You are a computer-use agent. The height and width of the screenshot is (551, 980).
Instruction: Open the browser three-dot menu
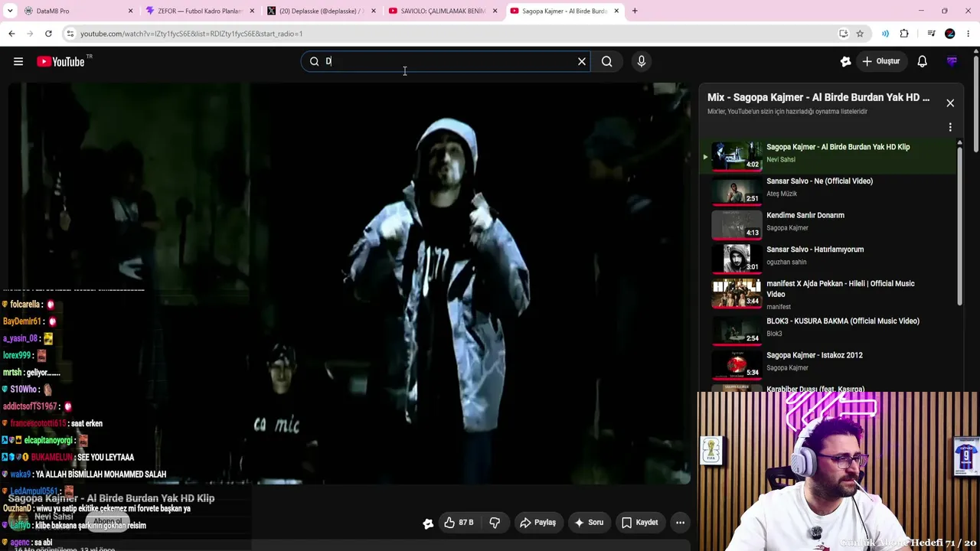[x=969, y=34]
